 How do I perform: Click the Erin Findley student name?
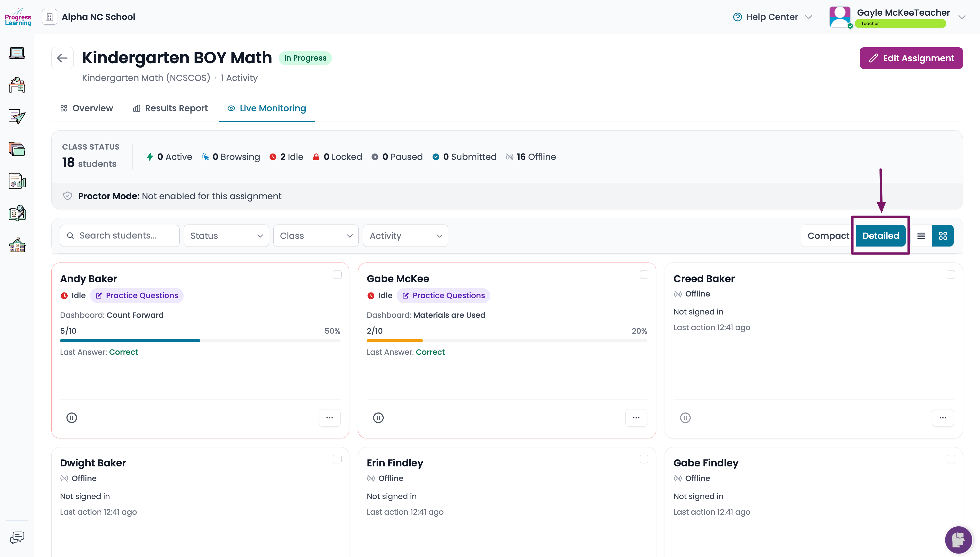395,463
